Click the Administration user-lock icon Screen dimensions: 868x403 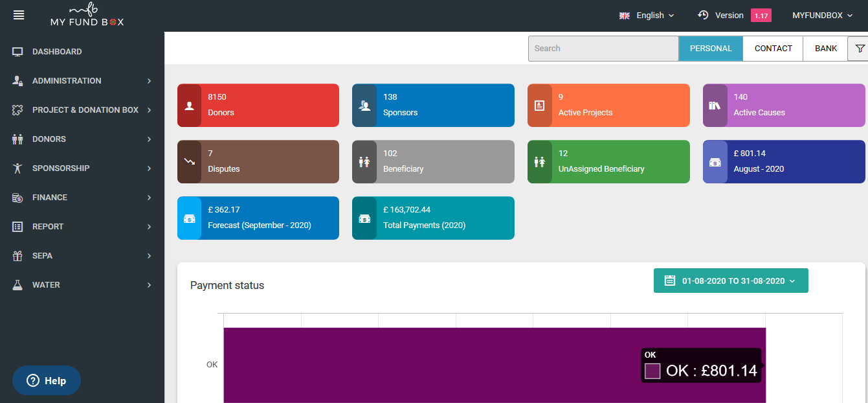click(x=17, y=81)
